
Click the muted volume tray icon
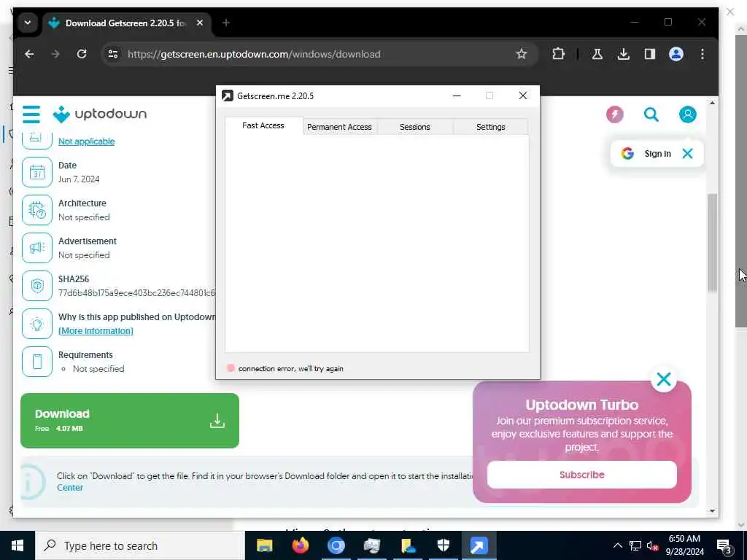(x=652, y=545)
